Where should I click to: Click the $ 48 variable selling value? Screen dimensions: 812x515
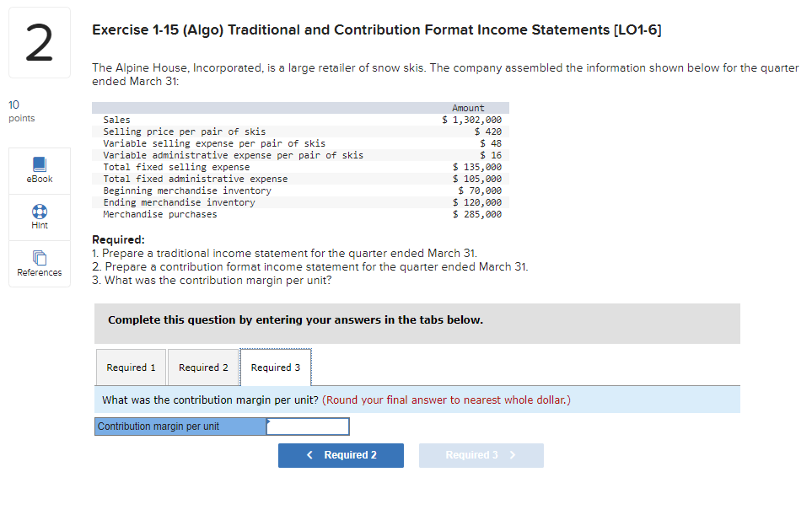(x=491, y=143)
